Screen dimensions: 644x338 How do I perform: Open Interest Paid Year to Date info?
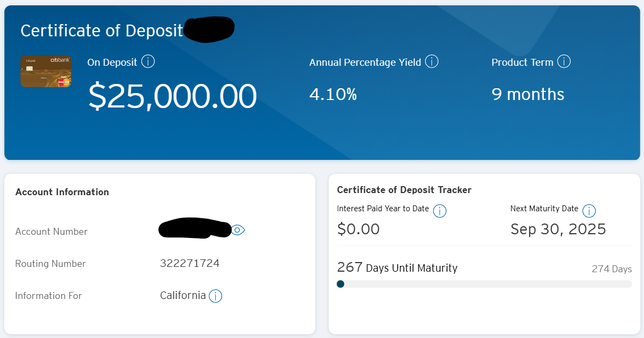pos(440,211)
